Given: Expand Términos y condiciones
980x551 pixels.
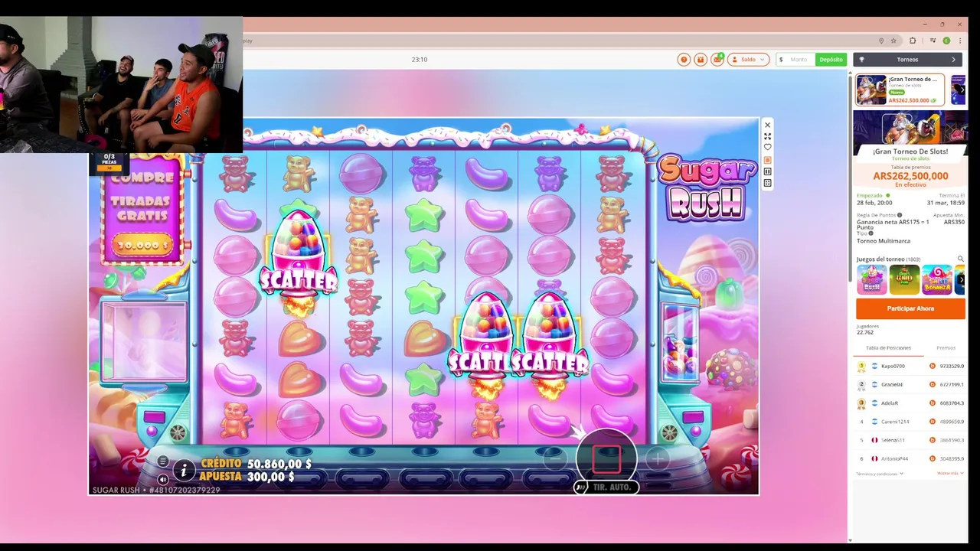Looking at the screenshot, I should pos(880,474).
